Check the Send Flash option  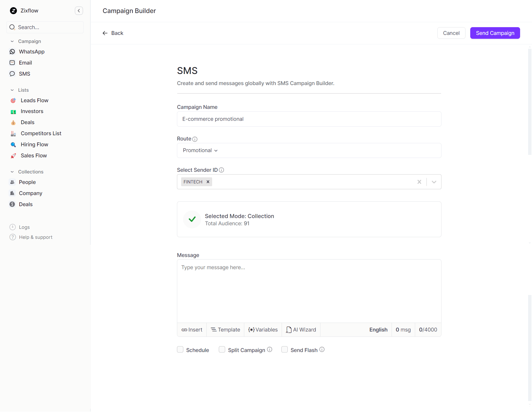click(x=284, y=350)
